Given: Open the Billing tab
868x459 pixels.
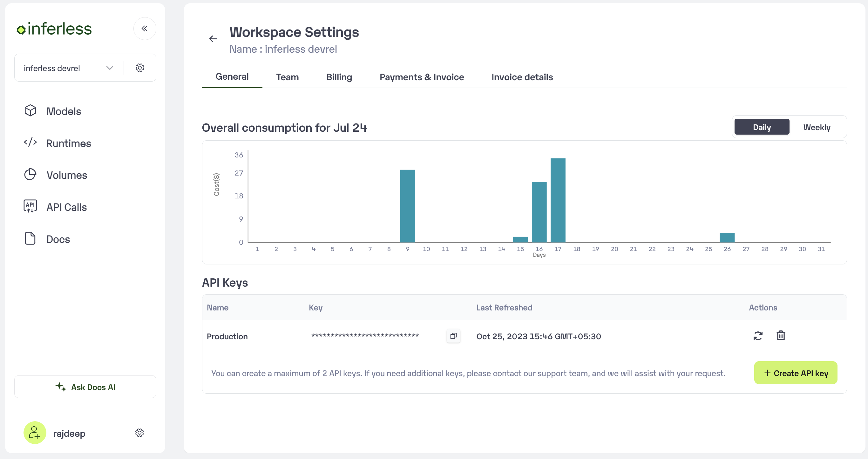Looking at the screenshot, I should 339,77.
